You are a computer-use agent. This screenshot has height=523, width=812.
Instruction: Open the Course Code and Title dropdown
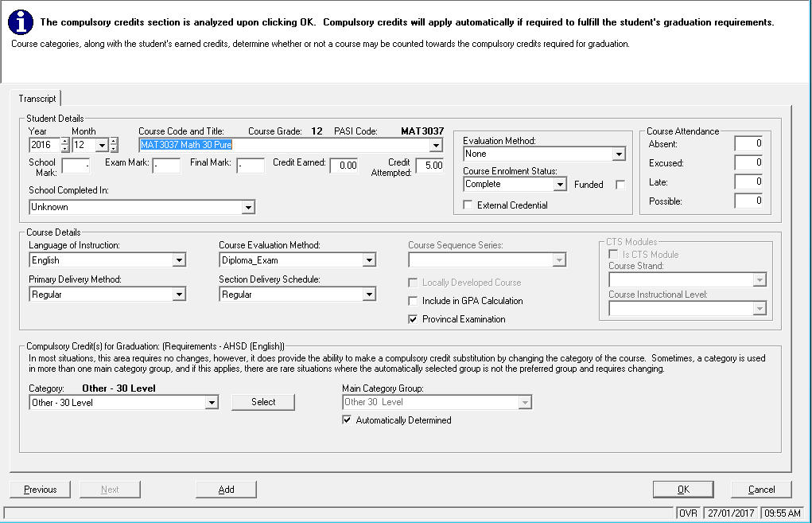[435, 146]
